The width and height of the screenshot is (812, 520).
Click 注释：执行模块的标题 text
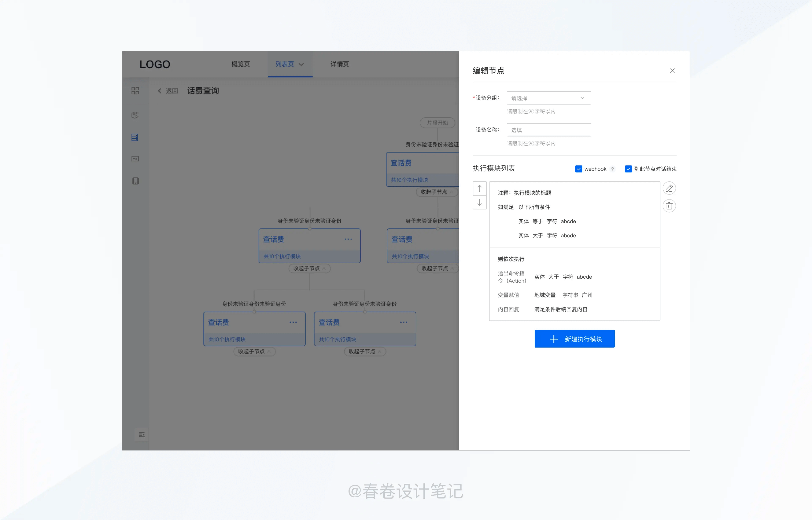point(524,193)
